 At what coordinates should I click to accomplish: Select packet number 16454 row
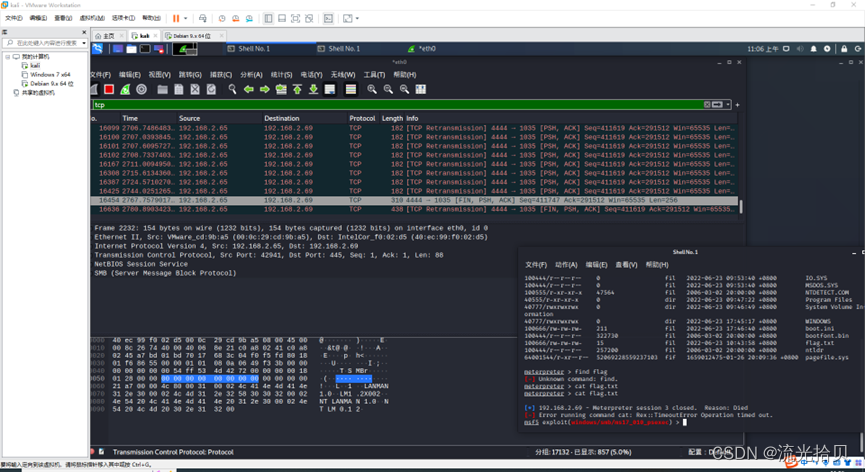pos(415,200)
